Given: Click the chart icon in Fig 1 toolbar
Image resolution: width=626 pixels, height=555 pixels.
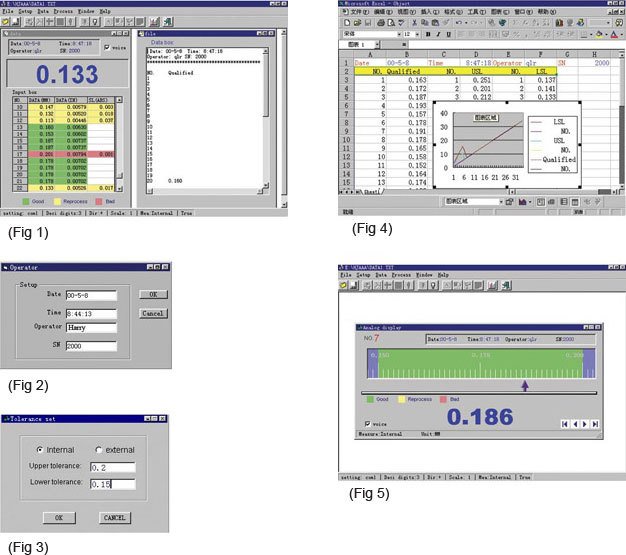Looking at the screenshot, I should (155, 22).
